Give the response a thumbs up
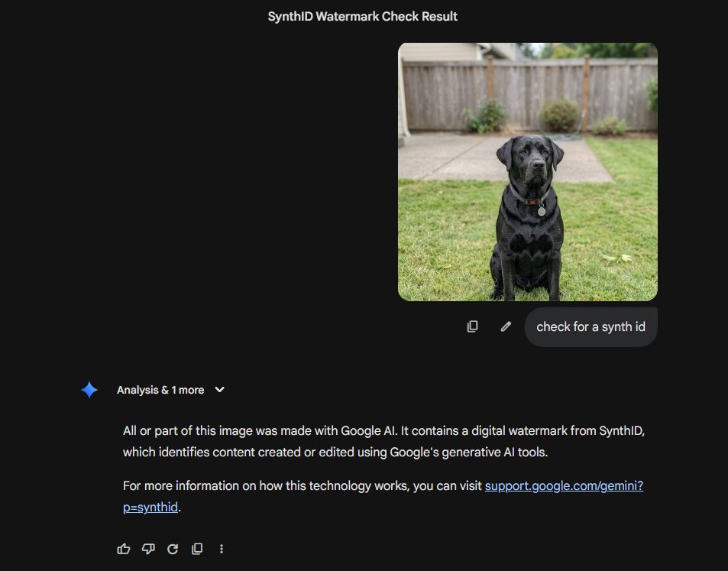728x571 pixels. [x=124, y=549]
